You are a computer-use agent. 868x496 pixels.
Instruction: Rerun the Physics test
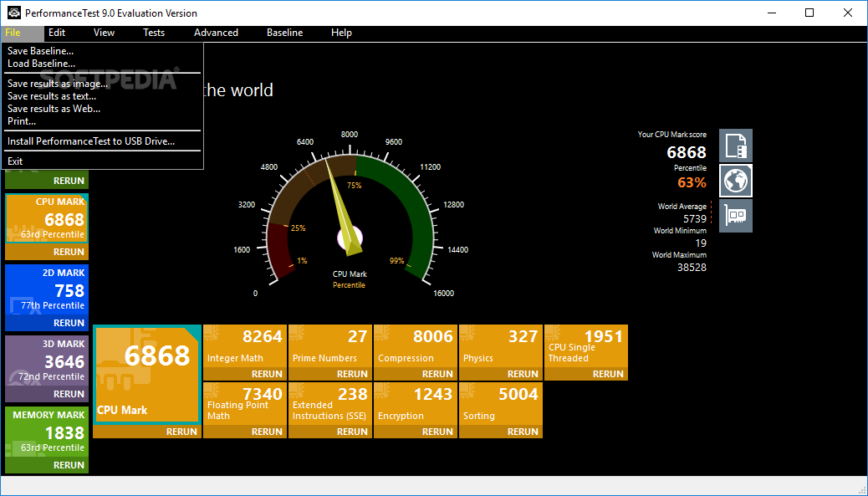click(x=523, y=374)
